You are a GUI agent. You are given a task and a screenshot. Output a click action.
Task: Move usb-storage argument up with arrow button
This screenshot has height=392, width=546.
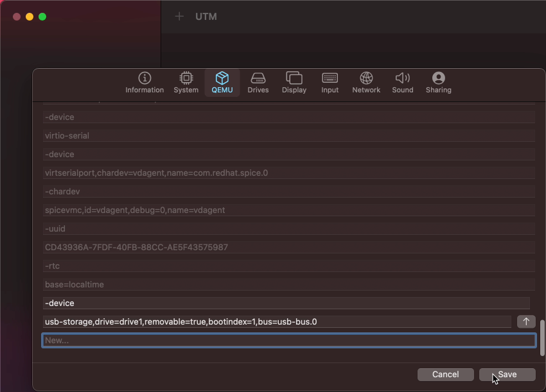pos(526,321)
